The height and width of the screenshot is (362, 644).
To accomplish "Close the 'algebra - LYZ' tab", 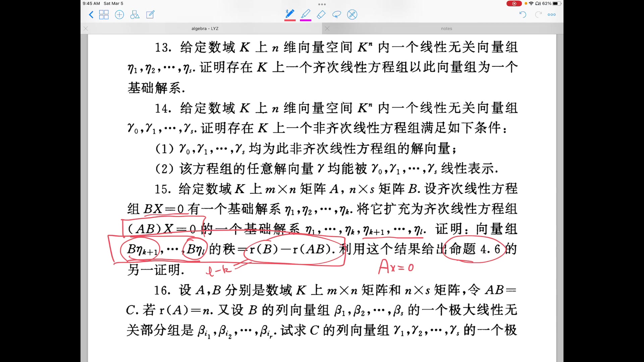I will [86, 28].
